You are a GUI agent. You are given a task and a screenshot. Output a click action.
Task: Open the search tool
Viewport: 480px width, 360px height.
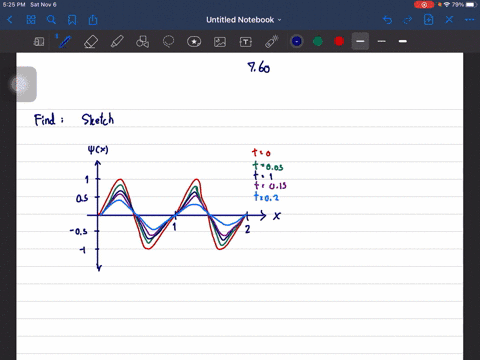tap(51, 20)
